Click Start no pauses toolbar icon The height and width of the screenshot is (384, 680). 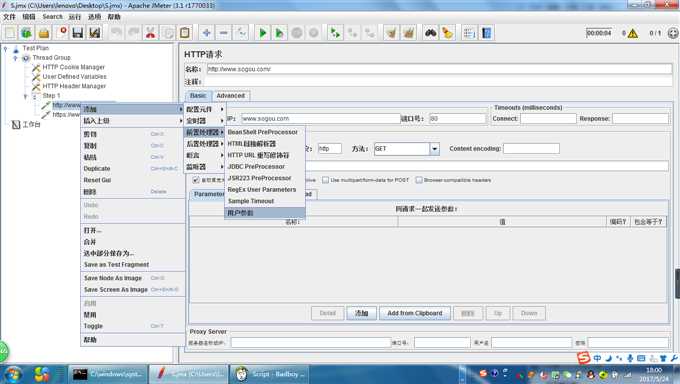click(280, 33)
